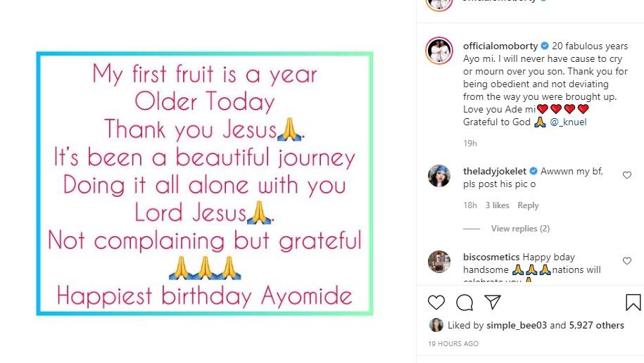This screenshot has height=363, width=644.
Task: Share post via paper plane icon
Action: click(x=493, y=302)
